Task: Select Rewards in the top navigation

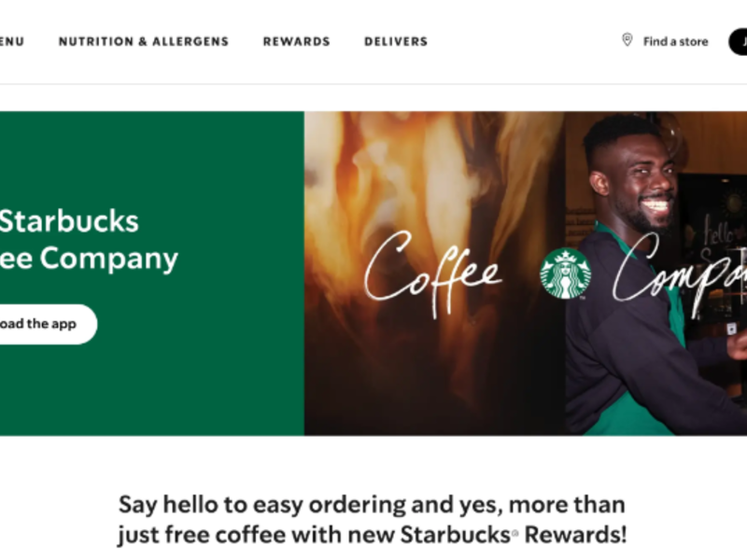Action: pos(296,41)
